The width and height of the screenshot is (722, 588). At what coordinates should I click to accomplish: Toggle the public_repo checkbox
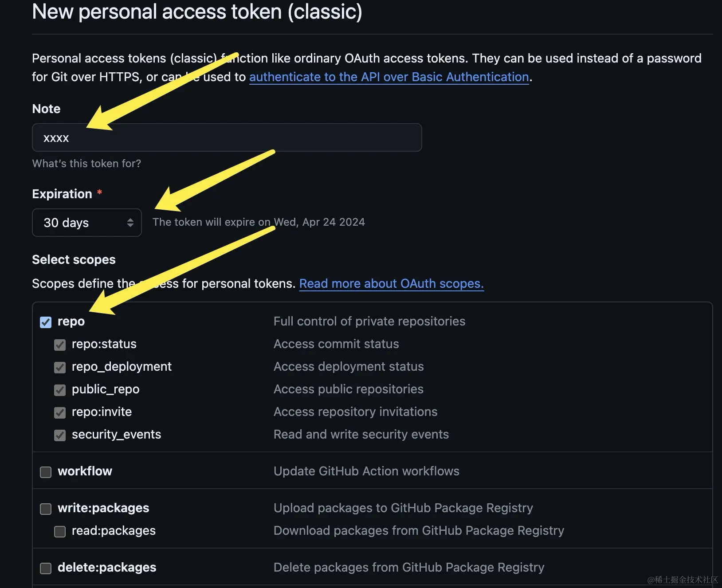(60, 390)
